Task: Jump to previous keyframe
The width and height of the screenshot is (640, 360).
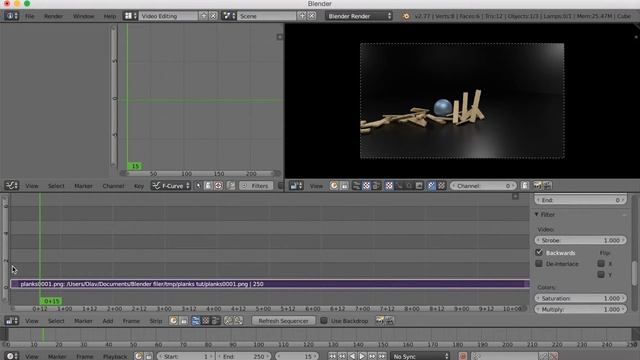Action: 342,356
